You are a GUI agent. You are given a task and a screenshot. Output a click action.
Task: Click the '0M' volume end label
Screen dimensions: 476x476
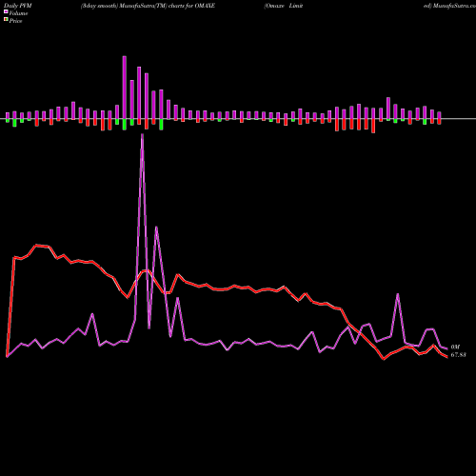click(x=455, y=347)
